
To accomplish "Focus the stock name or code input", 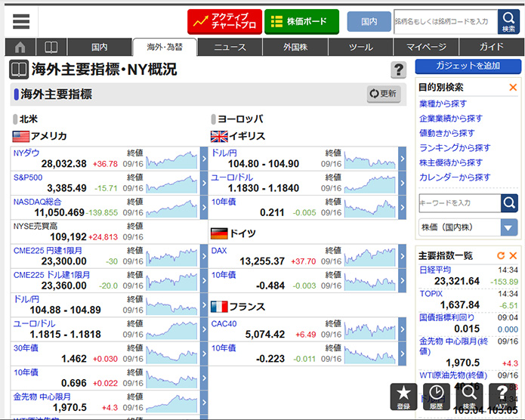I will [446, 22].
